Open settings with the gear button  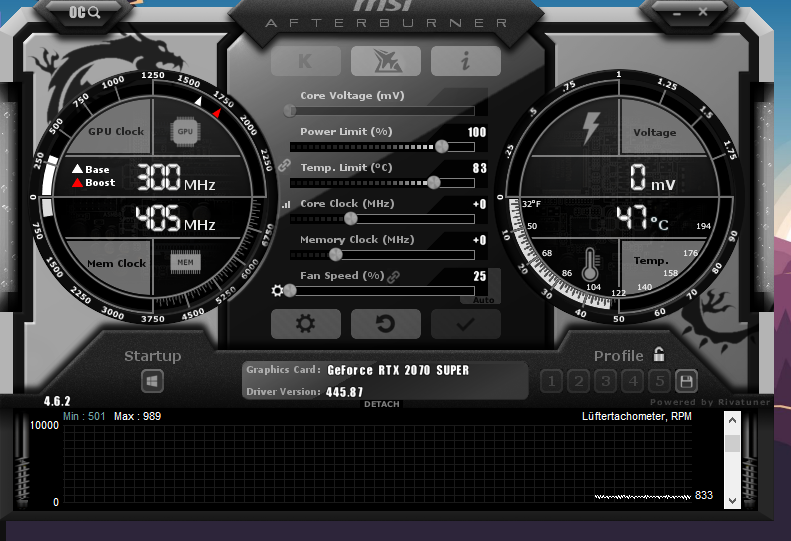(306, 323)
